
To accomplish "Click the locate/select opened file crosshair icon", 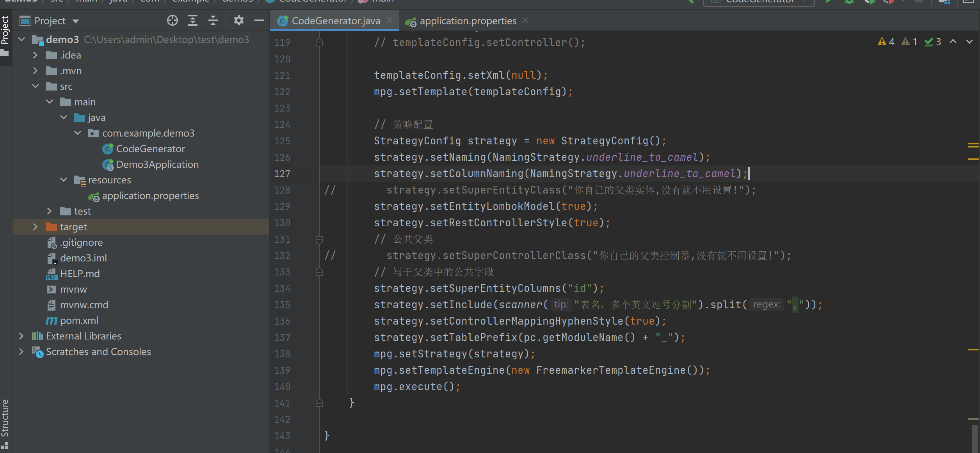I will click(x=172, y=20).
